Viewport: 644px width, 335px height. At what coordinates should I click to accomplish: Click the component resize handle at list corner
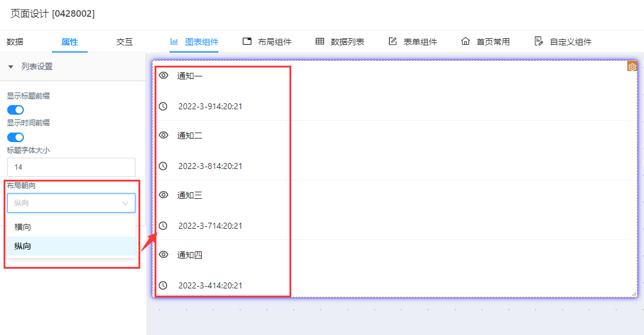point(634,294)
